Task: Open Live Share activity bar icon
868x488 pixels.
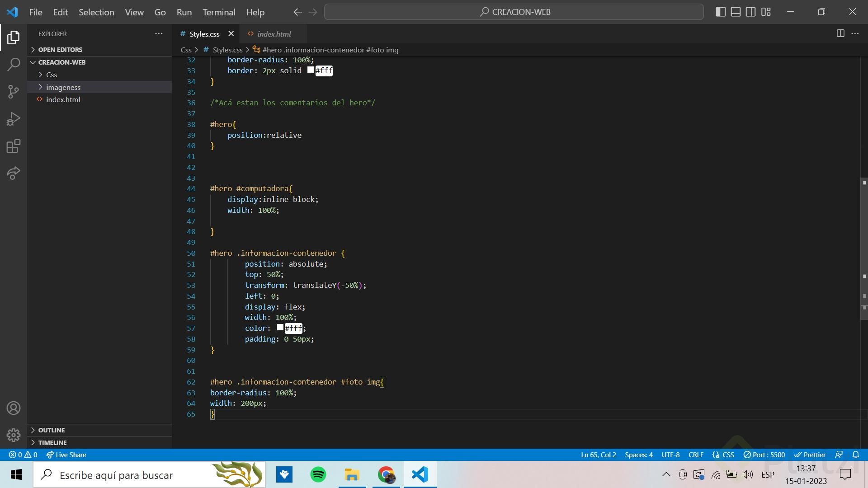Action: pyautogui.click(x=14, y=173)
